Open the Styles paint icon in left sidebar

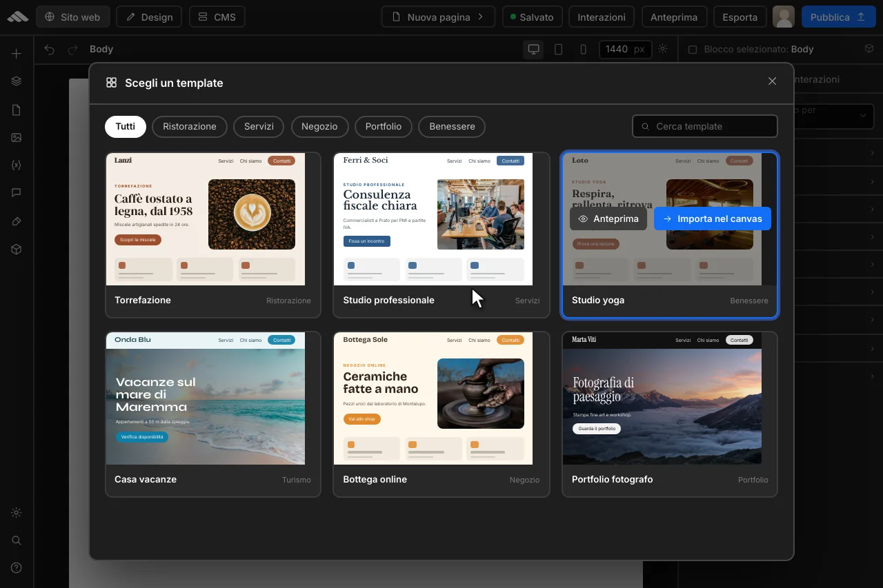pos(17,221)
